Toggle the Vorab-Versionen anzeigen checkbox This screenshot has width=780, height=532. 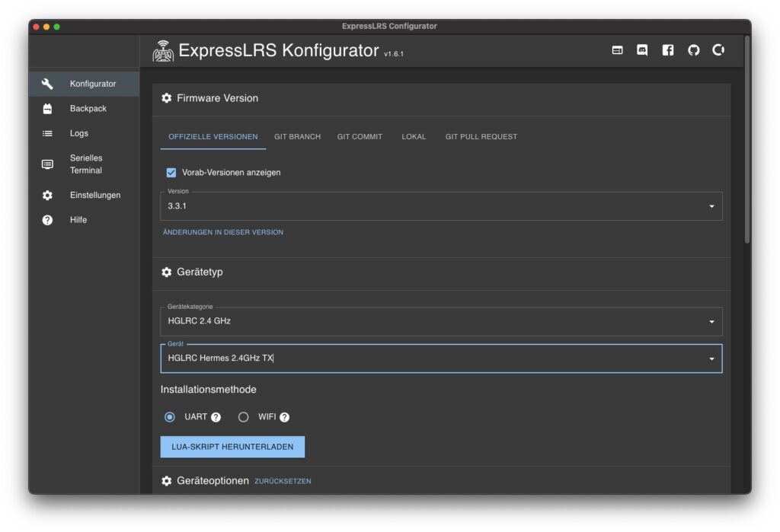tap(171, 173)
